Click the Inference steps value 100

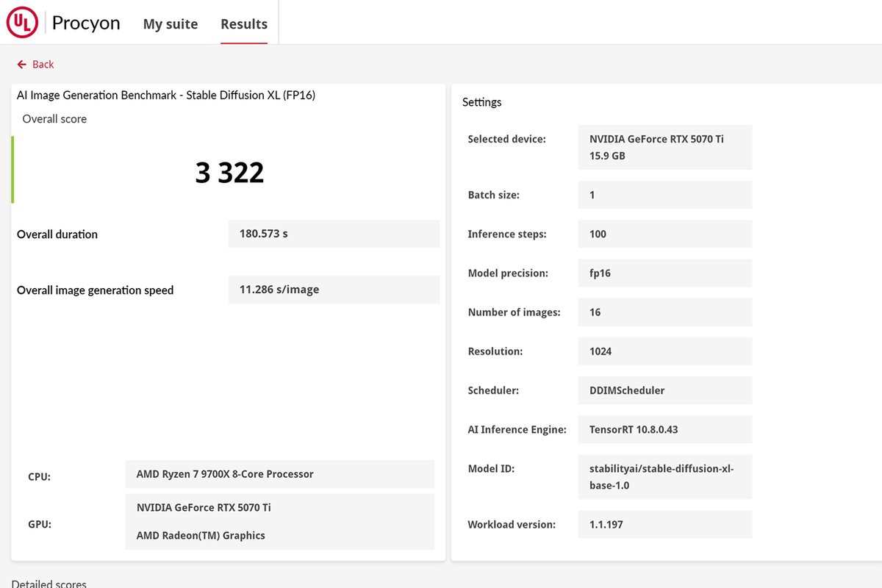665,234
